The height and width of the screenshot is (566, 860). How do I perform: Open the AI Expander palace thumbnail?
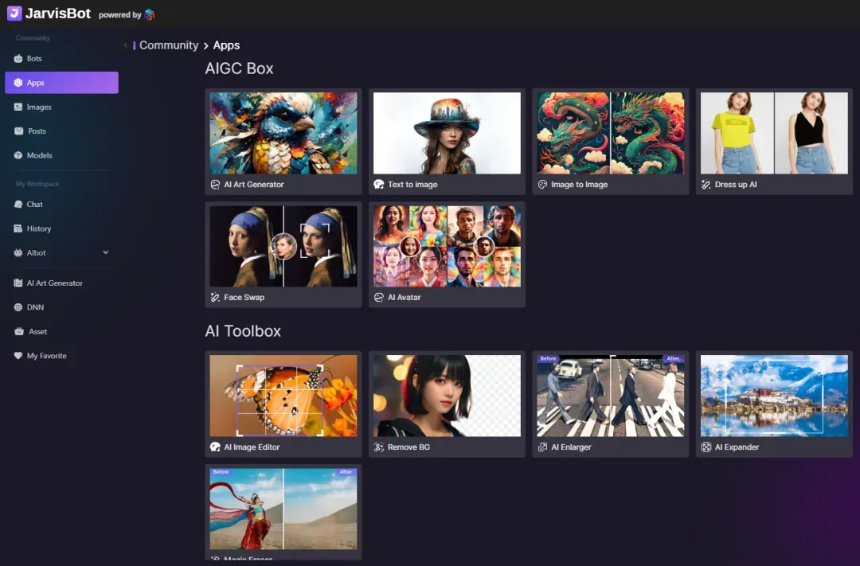pyautogui.click(x=774, y=396)
